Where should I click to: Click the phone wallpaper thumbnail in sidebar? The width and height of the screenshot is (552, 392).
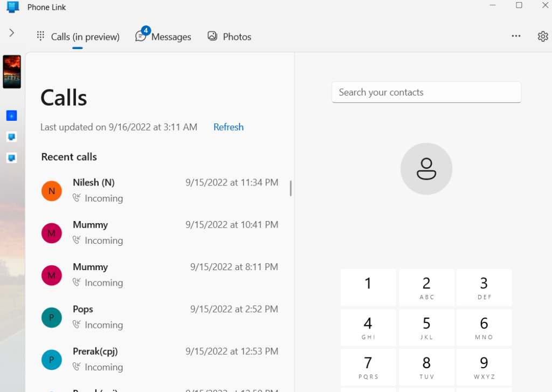point(12,72)
